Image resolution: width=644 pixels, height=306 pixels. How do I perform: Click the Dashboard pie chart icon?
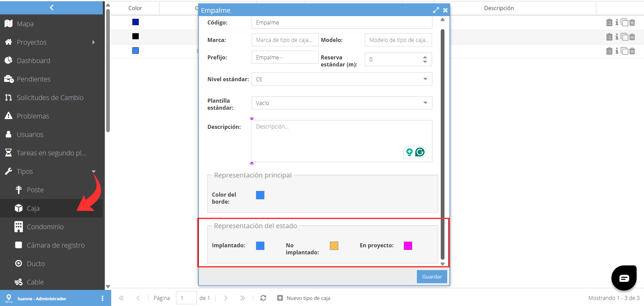[x=8, y=60]
